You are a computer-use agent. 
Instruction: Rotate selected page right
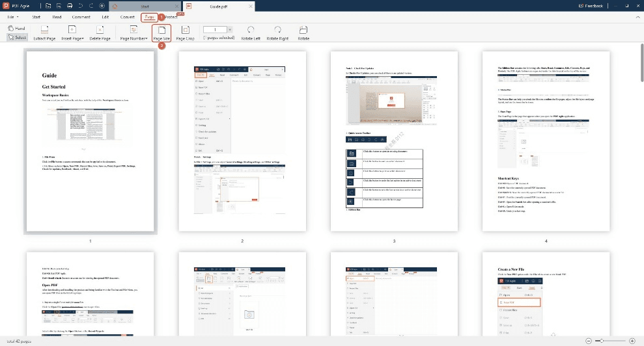click(x=277, y=33)
